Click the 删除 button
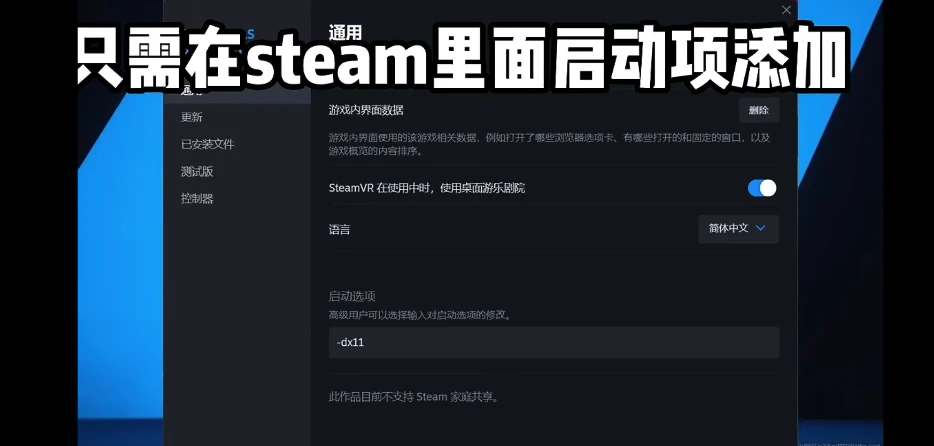934x446 pixels. tap(759, 110)
